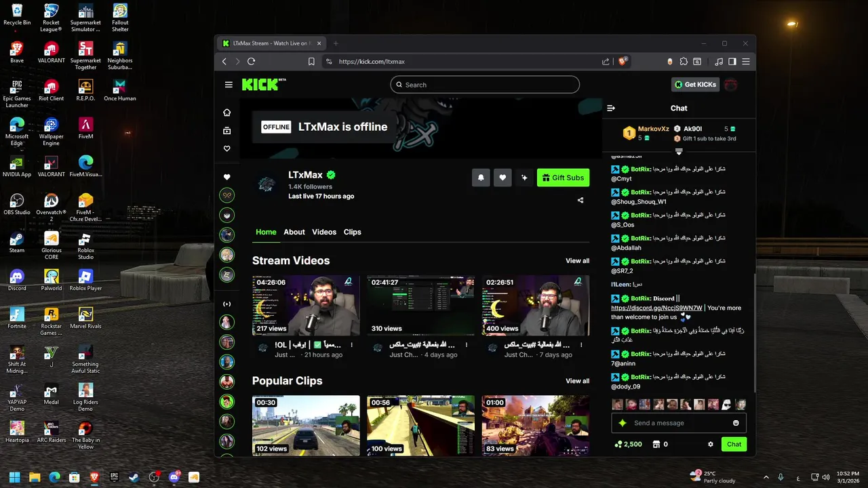Image resolution: width=868 pixels, height=488 pixels.
Task: Play the 01:00 popular clip
Action: click(x=536, y=426)
